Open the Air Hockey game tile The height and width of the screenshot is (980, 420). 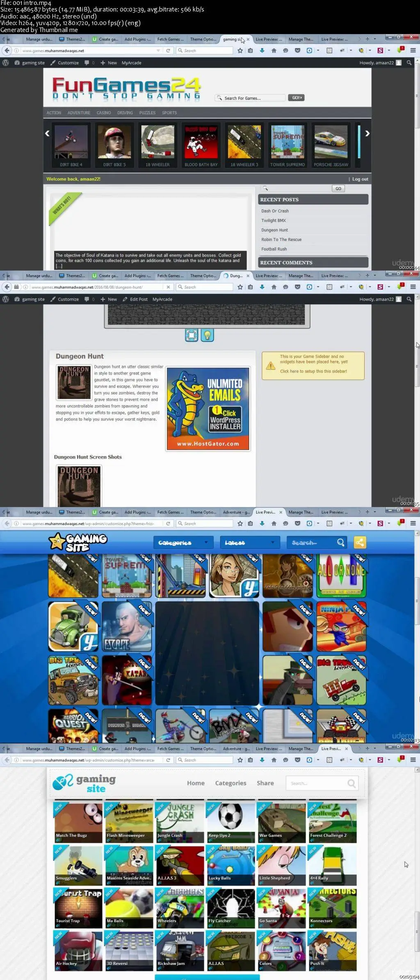point(78,951)
